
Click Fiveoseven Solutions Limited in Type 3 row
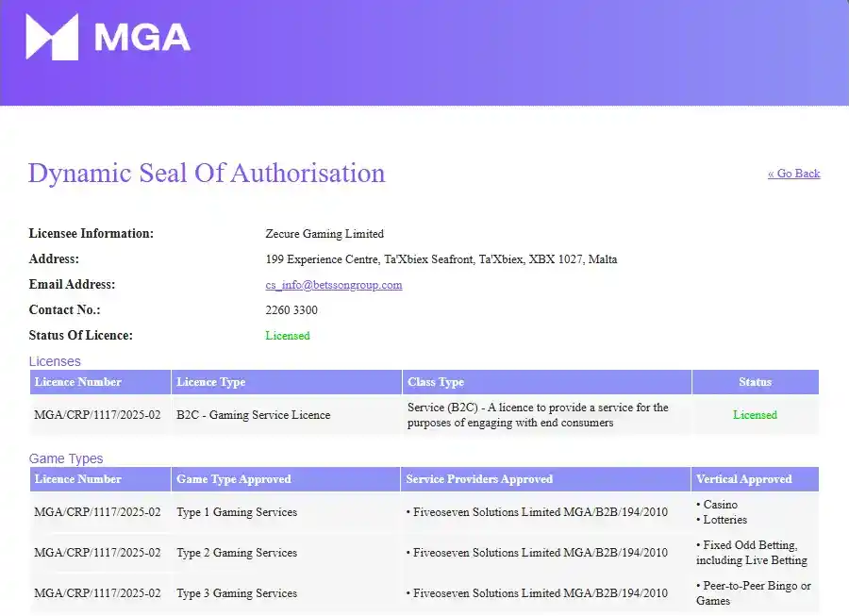537,593
